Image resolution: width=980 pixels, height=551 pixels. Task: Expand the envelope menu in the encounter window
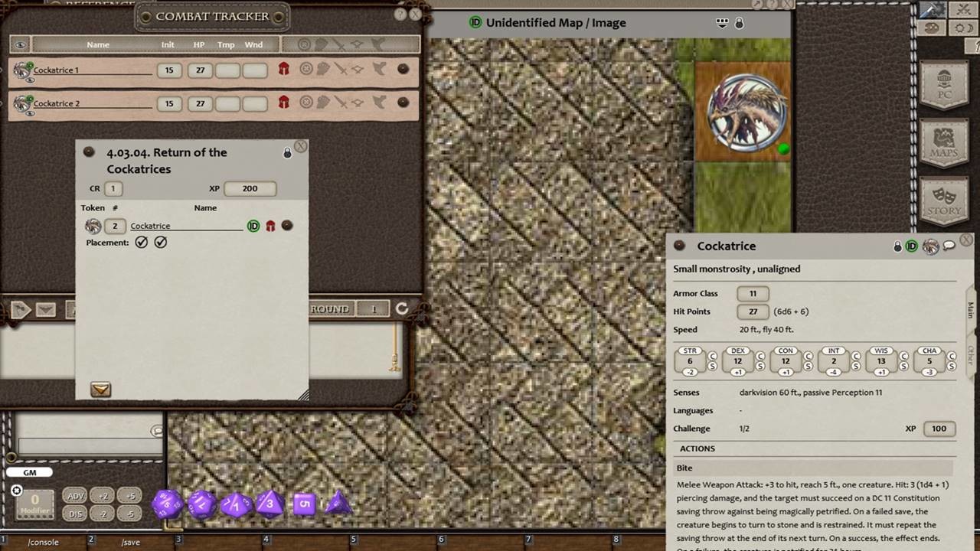tap(100, 390)
